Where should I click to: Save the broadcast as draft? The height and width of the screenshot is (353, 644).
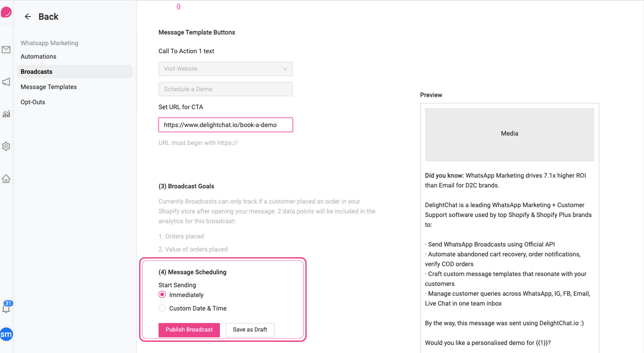(x=250, y=330)
